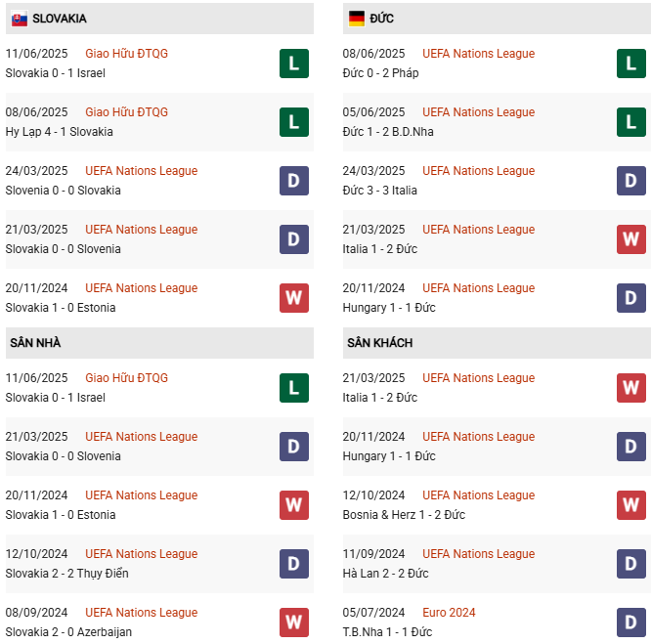Click the Slovakia flag icon
This screenshot has height=644, width=651.
point(20,19)
